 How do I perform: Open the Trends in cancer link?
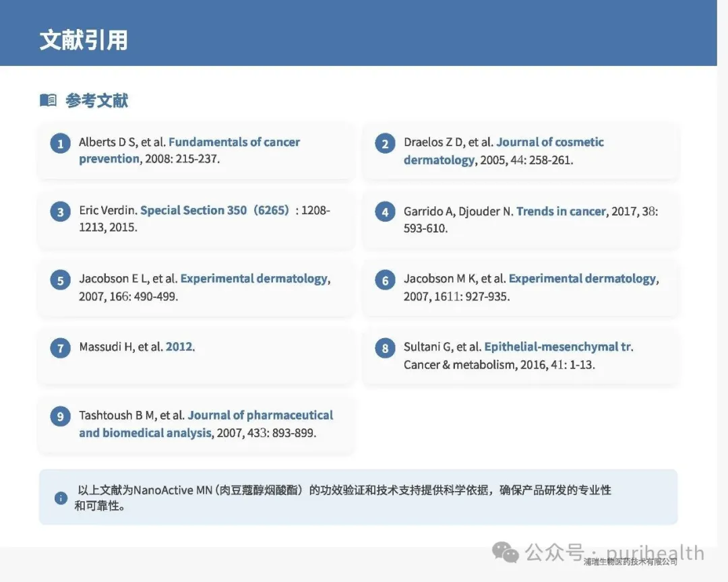[560, 211]
